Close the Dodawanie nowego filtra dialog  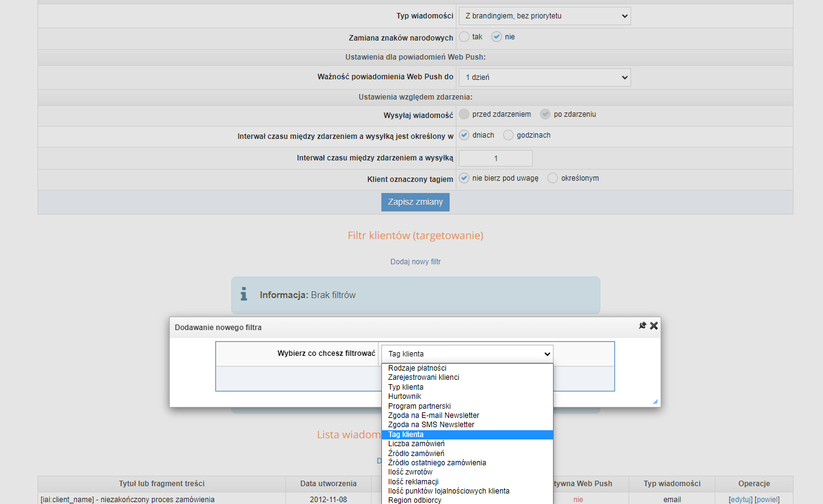tap(654, 326)
